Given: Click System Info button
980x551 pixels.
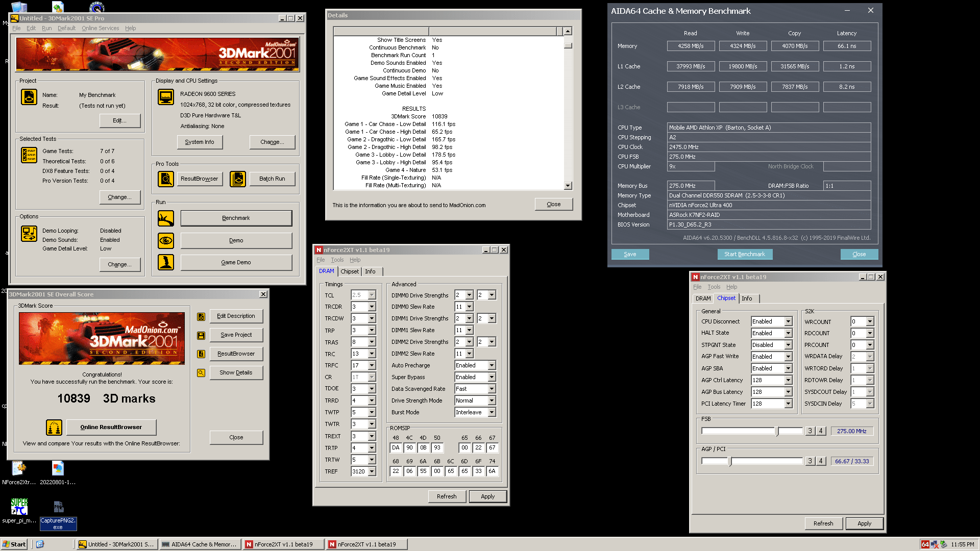Looking at the screenshot, I should (200, 142).
